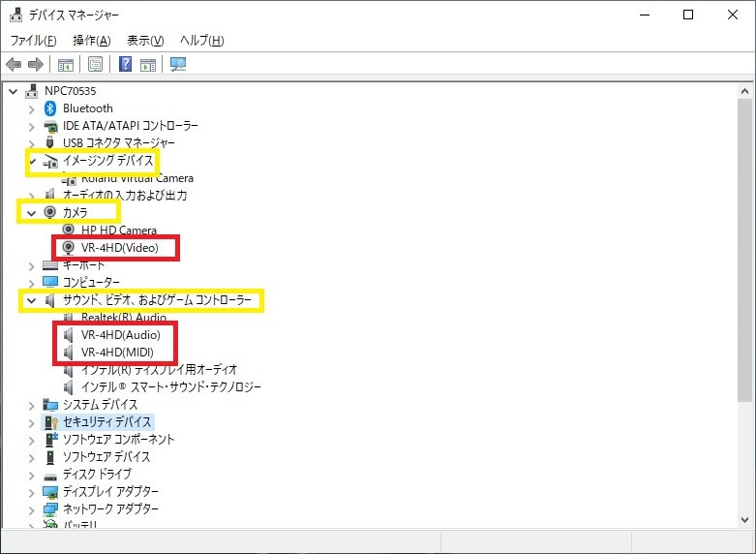The height and width of the screenshot is (554, 756).
Task: Select オーディオの入力および出力 category
Action: coord(125,195)
